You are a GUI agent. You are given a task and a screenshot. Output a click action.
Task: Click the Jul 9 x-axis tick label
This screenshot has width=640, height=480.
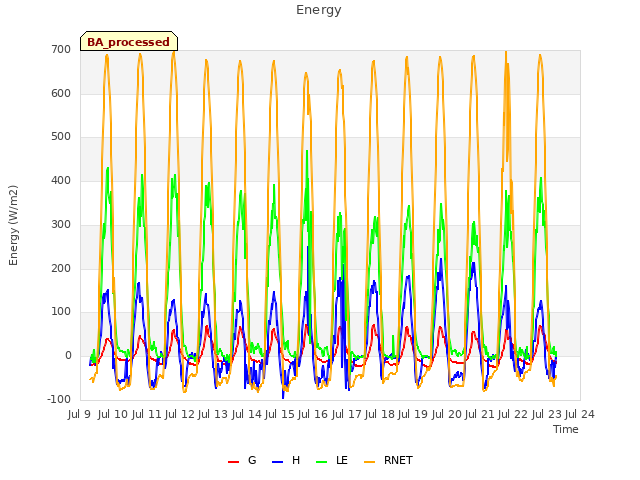click(79, 414)
